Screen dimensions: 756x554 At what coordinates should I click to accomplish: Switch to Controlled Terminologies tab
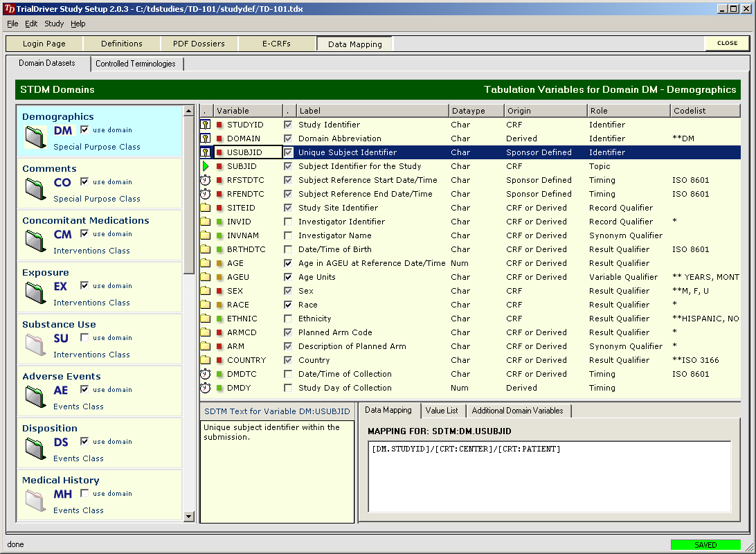136,64
